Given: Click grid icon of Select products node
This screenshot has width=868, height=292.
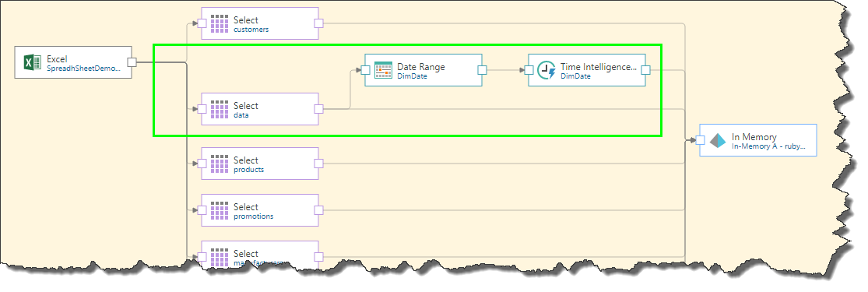Looking at the screenshot, I should pos(220,164).
